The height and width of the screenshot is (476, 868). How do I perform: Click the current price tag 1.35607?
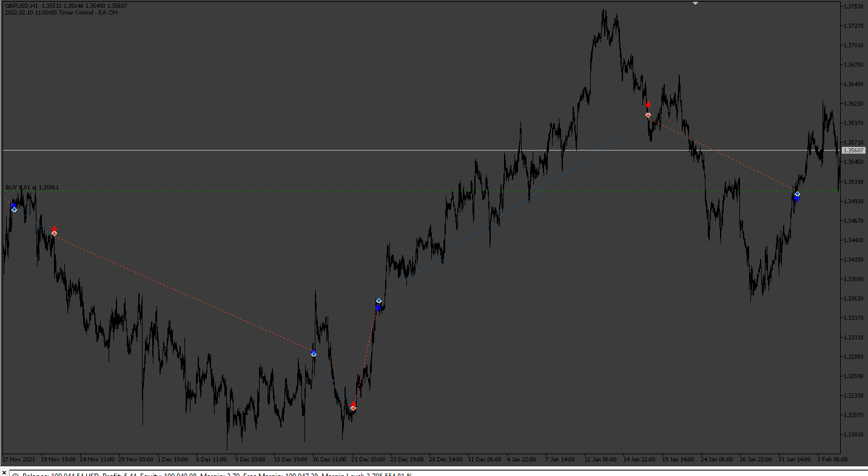tap(854, 151)
